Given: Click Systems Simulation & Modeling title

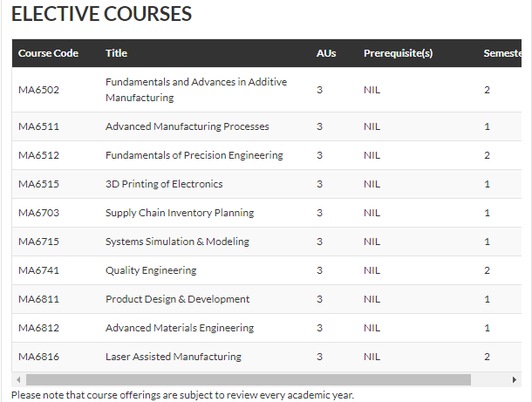Looking at the screenshot, I should (x=177, y=242).
